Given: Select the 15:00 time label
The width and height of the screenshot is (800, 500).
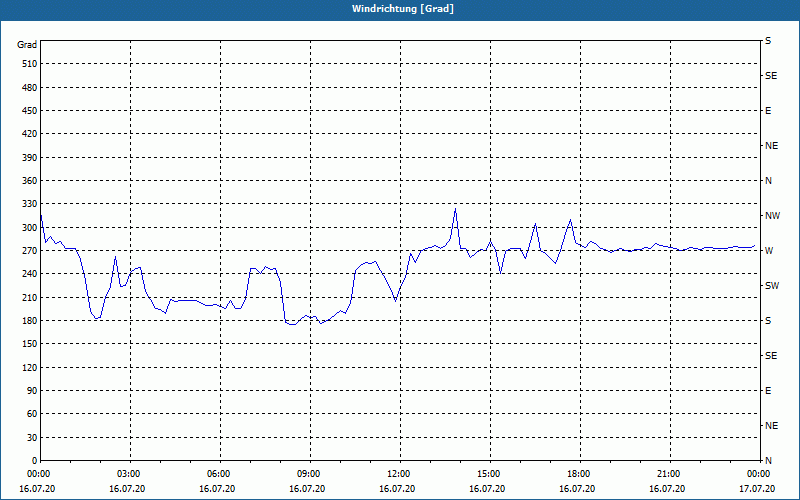Looking at the screenshot, I should (x=490, y=474).
